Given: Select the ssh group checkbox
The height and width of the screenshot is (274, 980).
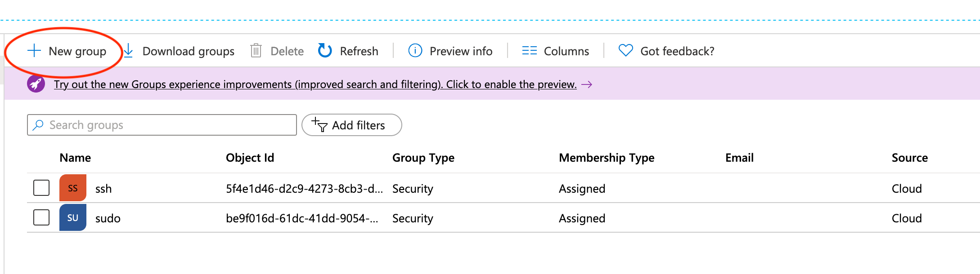Looking at the screenshot, I should pyautogui.click(x=41, y=188).
